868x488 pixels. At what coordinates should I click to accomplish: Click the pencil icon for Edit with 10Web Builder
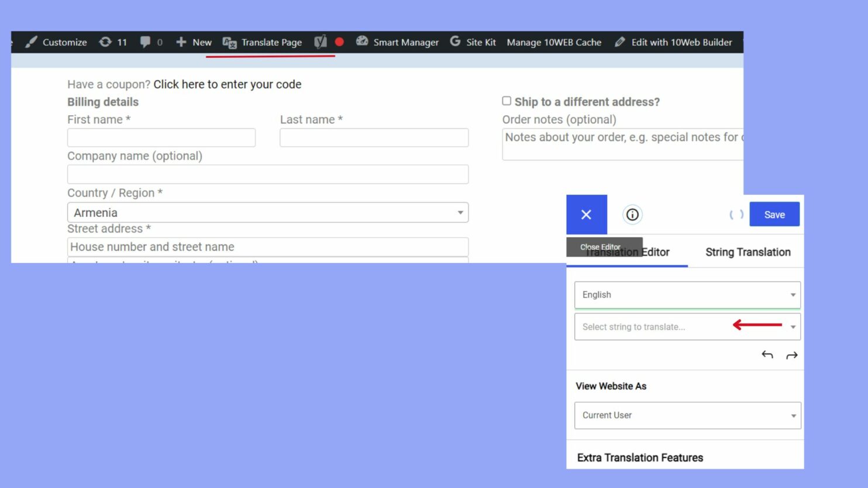(x=619, y=42)
